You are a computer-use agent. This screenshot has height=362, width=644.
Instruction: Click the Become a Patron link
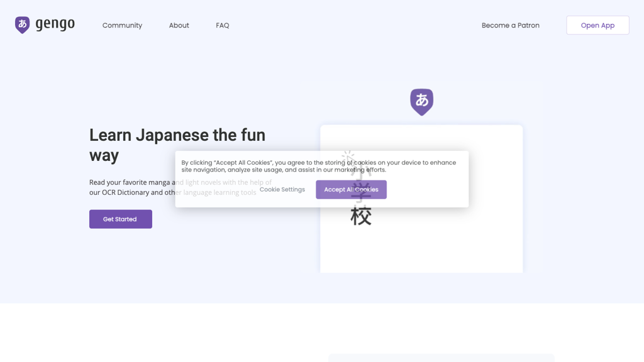click(x=510, y=25)
